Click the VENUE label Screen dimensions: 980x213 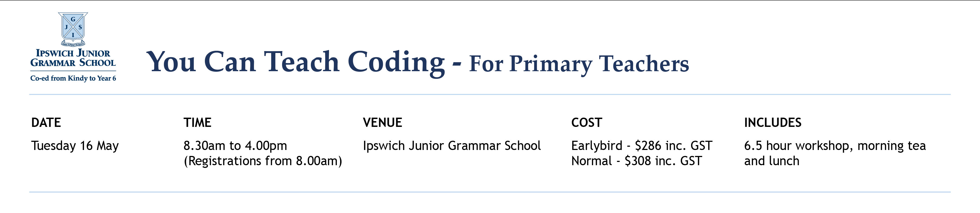pyautogui.click(x=382, y=123)
